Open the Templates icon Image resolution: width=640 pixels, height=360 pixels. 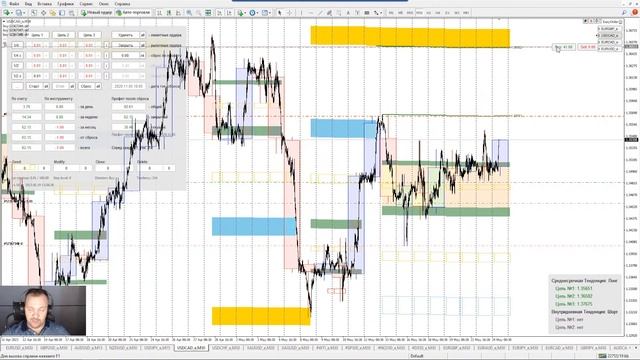click(x=264, y=13)
